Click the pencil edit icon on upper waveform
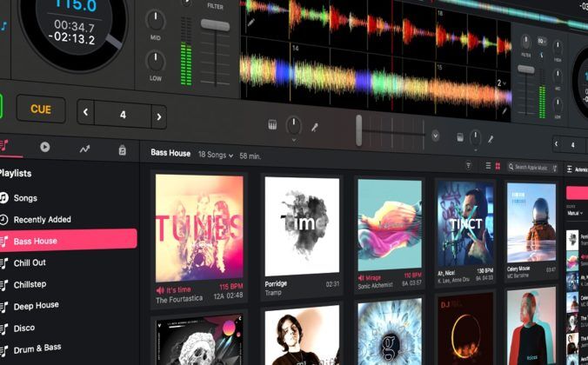The width and height of the screenshot is (588, 365). (251, 22)
